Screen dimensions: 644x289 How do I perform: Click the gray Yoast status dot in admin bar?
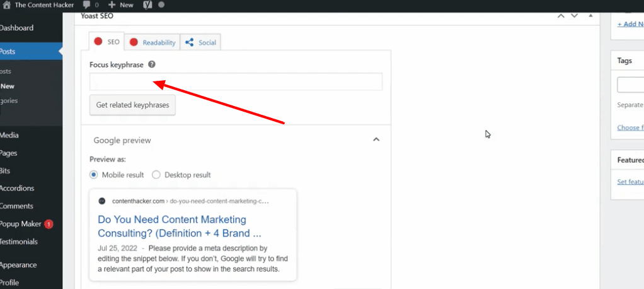coord(161,5)
